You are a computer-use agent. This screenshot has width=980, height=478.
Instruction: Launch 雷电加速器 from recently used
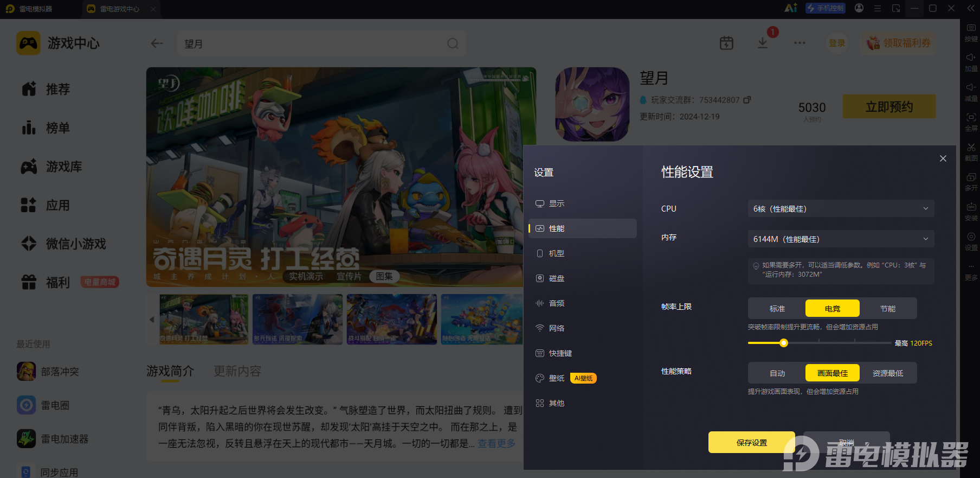(53, 439)
